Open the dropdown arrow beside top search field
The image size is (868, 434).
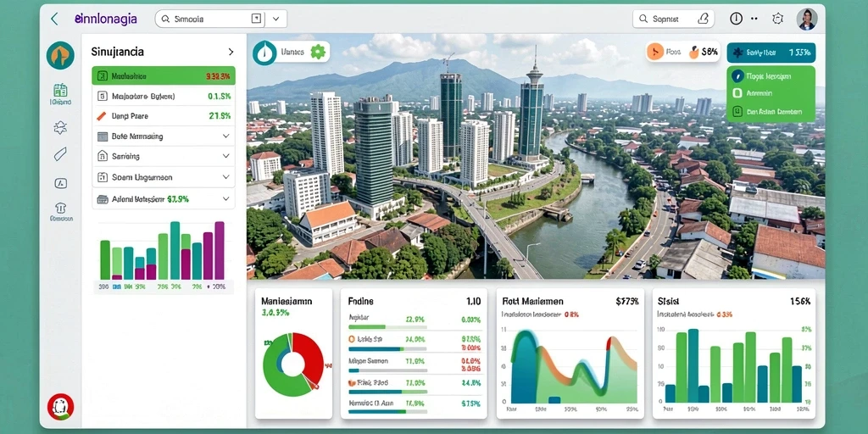click(275, 19)
